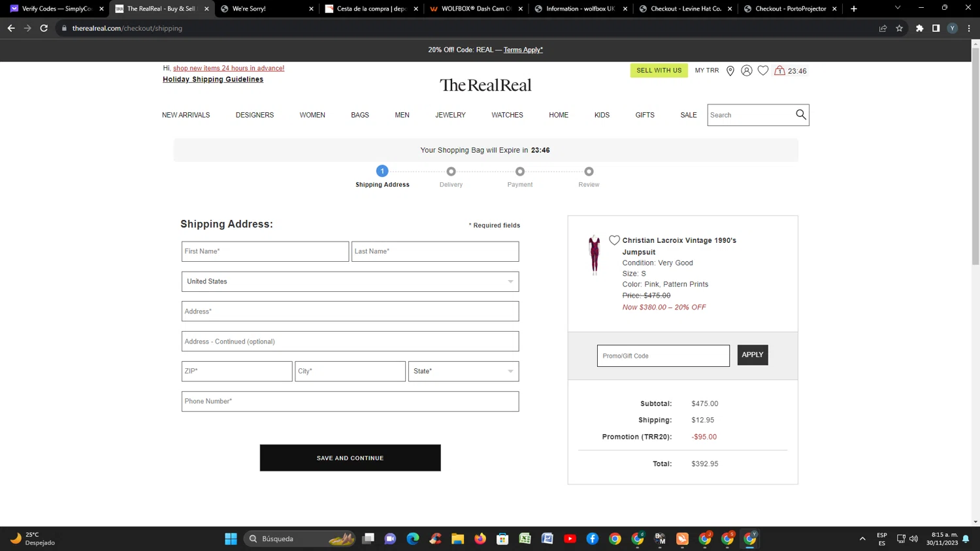
Task: Open the HOME menu
Action: [x=559, y=115]
